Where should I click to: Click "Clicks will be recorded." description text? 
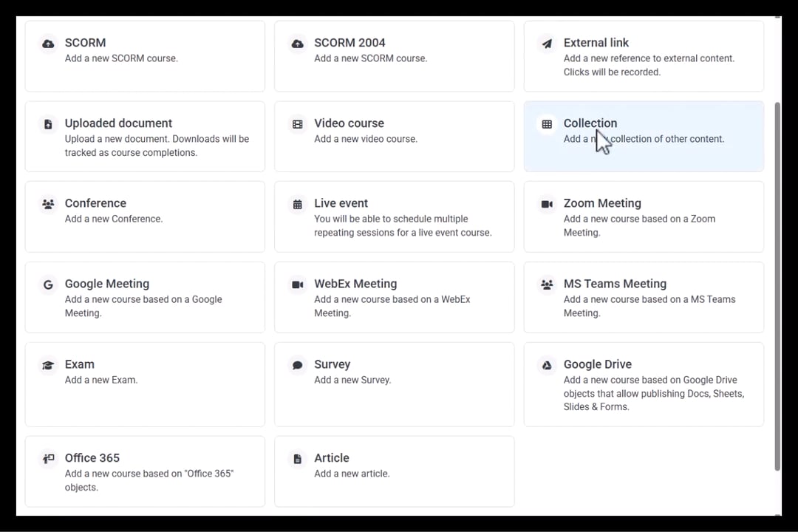612,72
